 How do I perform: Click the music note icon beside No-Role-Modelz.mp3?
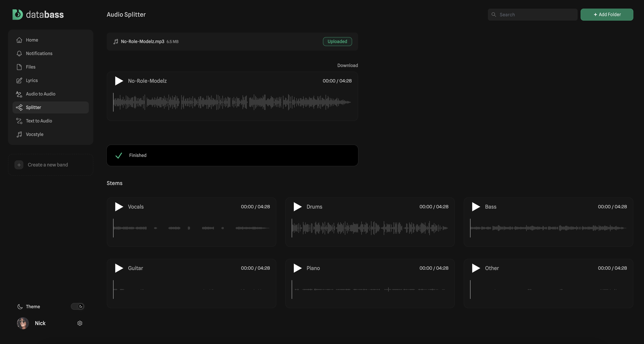116,42
